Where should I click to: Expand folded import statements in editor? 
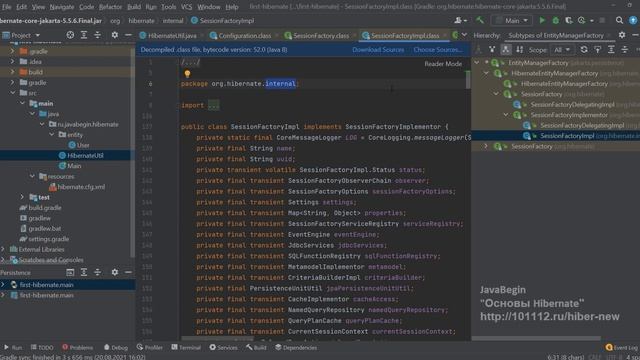tap(213, 105)
